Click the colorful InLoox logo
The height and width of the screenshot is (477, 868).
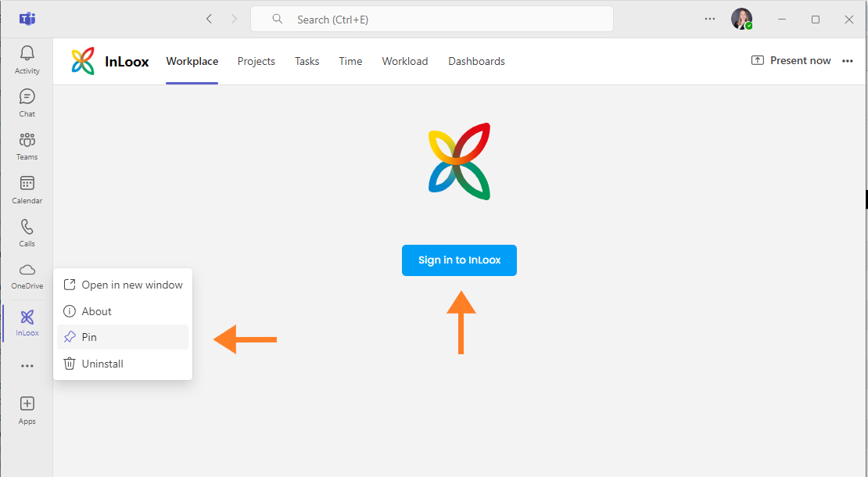tap(83, 60)
